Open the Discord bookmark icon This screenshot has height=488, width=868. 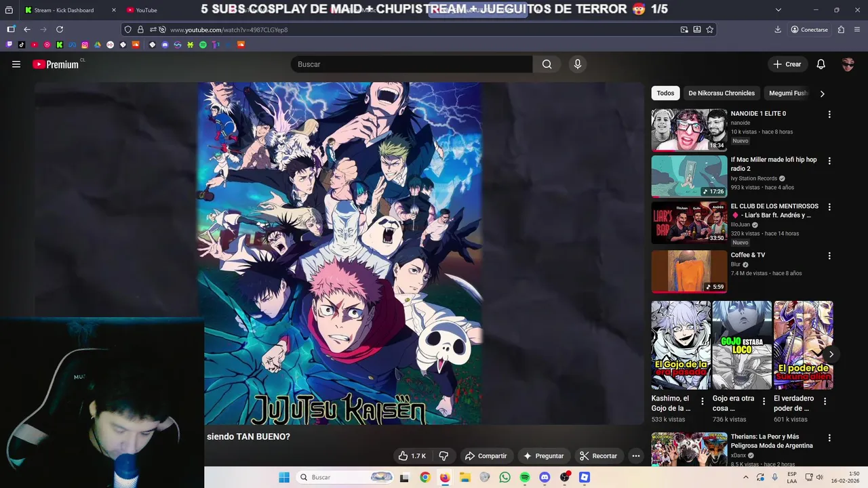point(165,45)
